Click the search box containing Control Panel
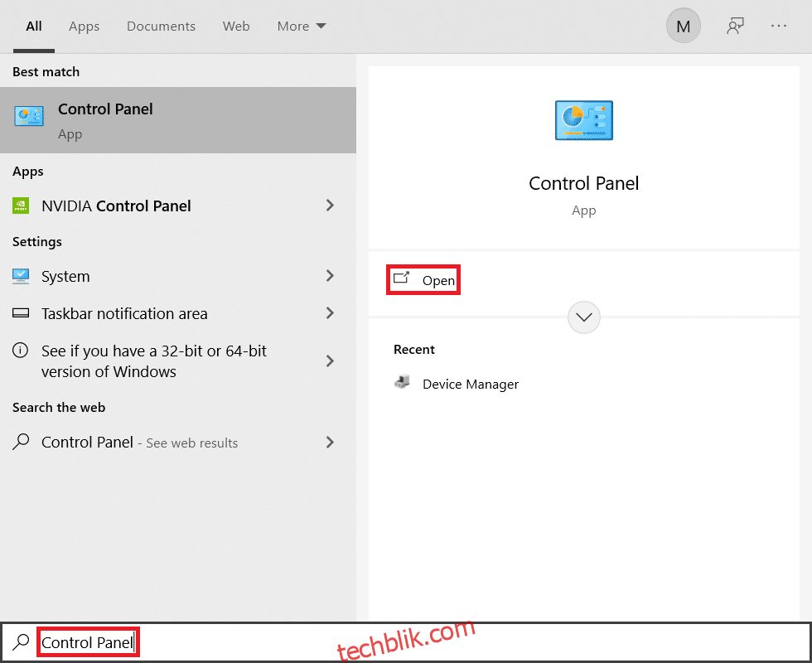This screenshot has height=663, width=812. (406, 642)
